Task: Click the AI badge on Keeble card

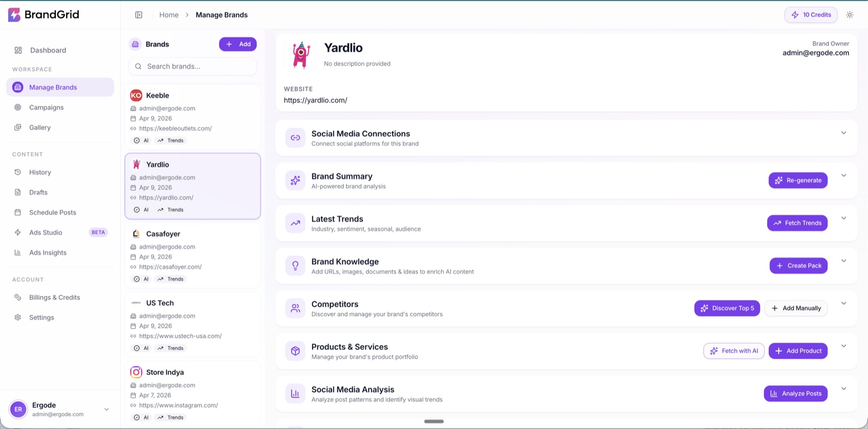Action: click(141, 140)
